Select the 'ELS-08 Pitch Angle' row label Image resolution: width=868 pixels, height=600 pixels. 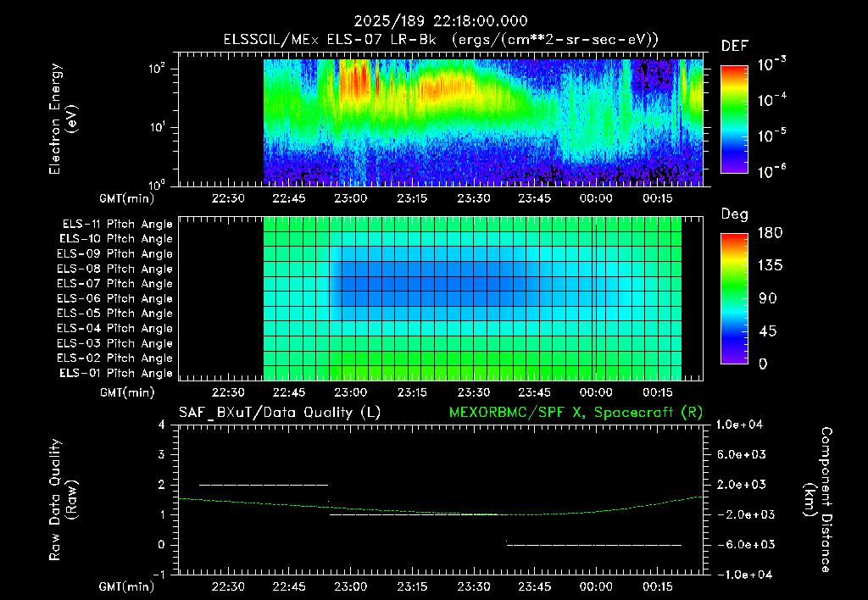pos(114,269)
